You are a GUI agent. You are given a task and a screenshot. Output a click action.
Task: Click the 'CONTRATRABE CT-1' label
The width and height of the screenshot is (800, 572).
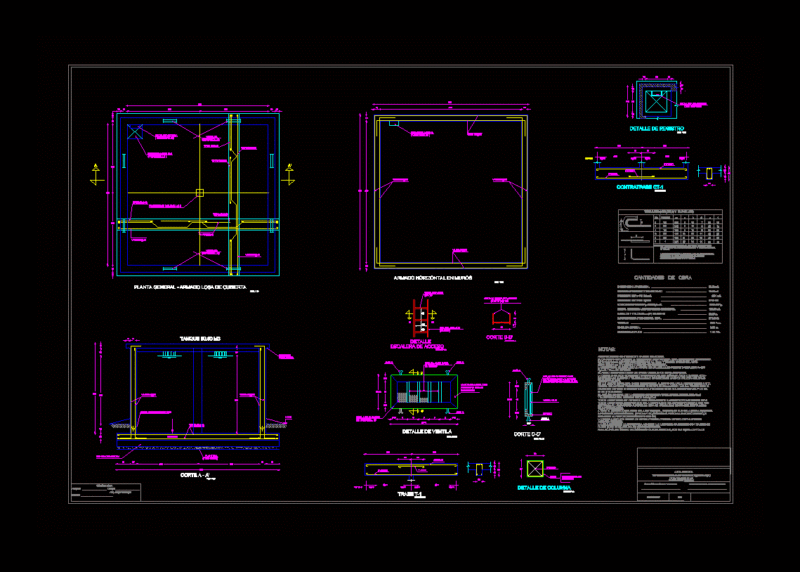(640, 187)
